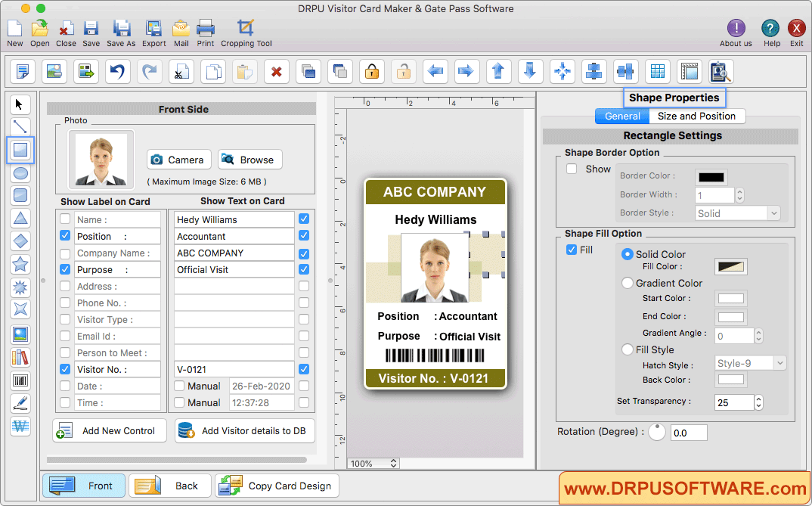Image resolution: width=812 pixels, height=506 pixels.
Task: Click the Browse button
Action: [249, 160]
